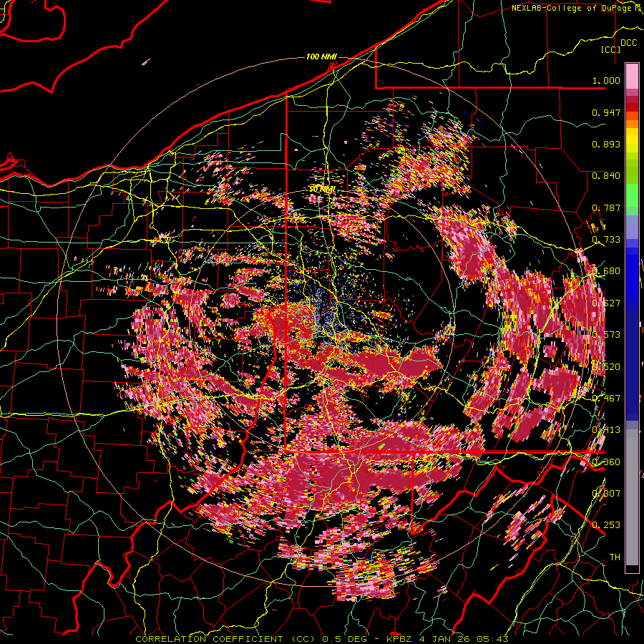
Task: Click the TH label at the scale bottom
Action: tap(615, 557)
